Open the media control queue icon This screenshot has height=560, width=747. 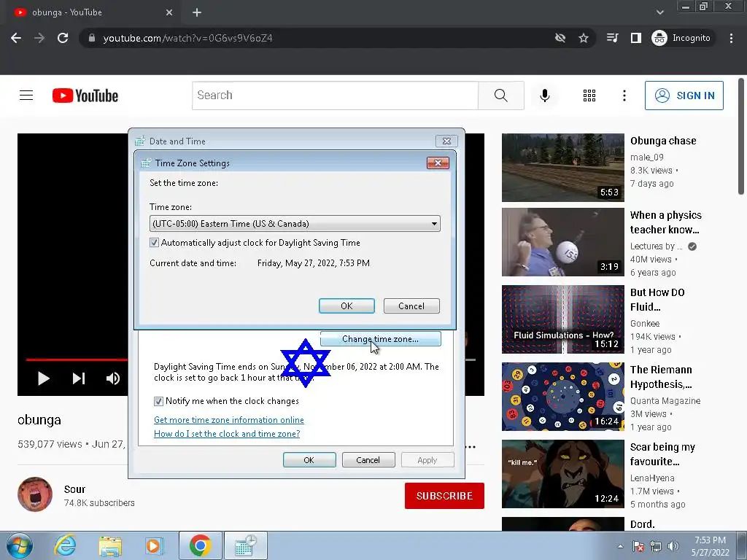click(x=613, y=38)
